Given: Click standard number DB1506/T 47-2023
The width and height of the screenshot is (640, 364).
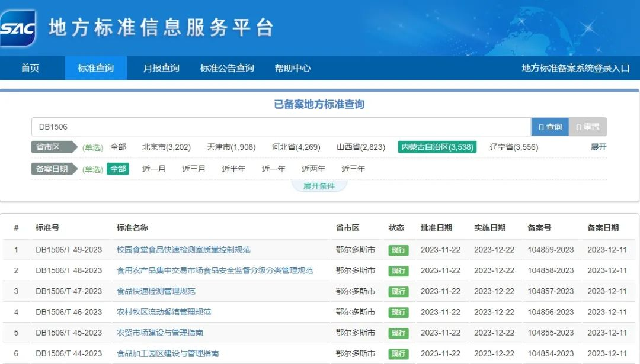Looking at the screenshot, I should [69, 291].
